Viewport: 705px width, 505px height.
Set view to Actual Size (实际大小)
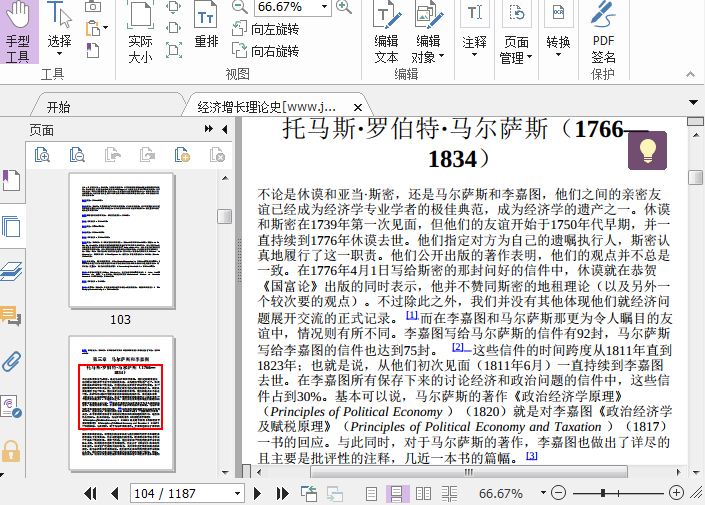(140, 31)
